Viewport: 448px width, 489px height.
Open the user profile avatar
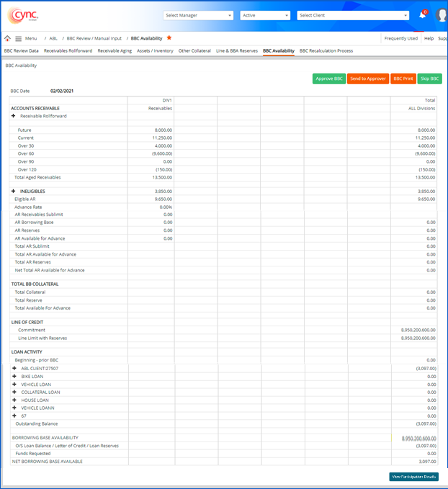[x=442, y=15]
